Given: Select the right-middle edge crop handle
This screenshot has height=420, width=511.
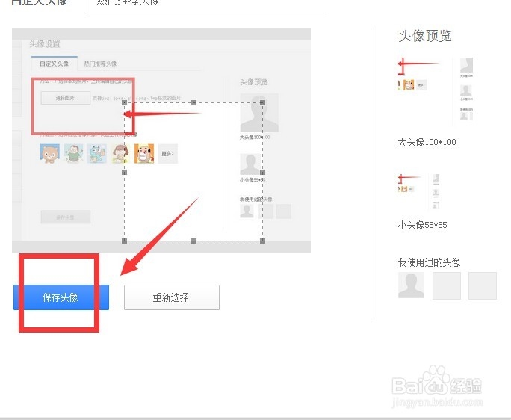Looking at the screenshot, I should pyautogui.click(x=263, y=172).
